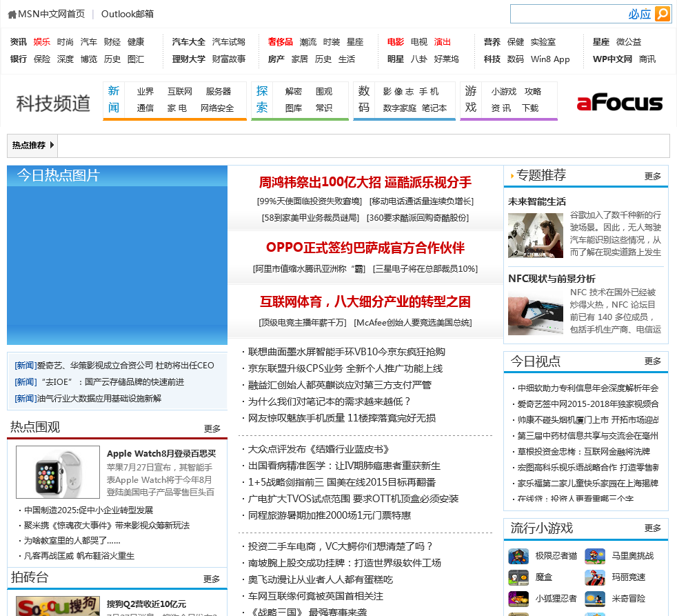Viewport: 677px width, 616px height.
Task: Open 草根投资金忠栲：互联网金融将洗牌 item
Action: pos(584,451)
